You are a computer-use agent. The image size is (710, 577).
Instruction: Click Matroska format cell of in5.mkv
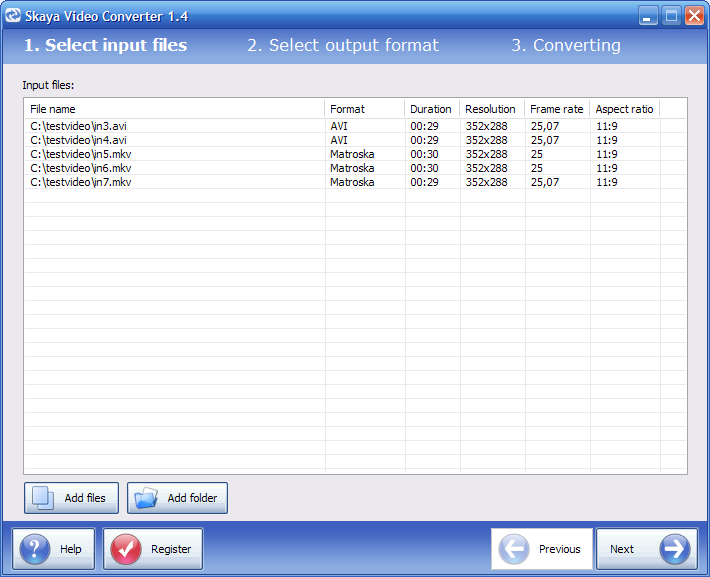point(352,154)
